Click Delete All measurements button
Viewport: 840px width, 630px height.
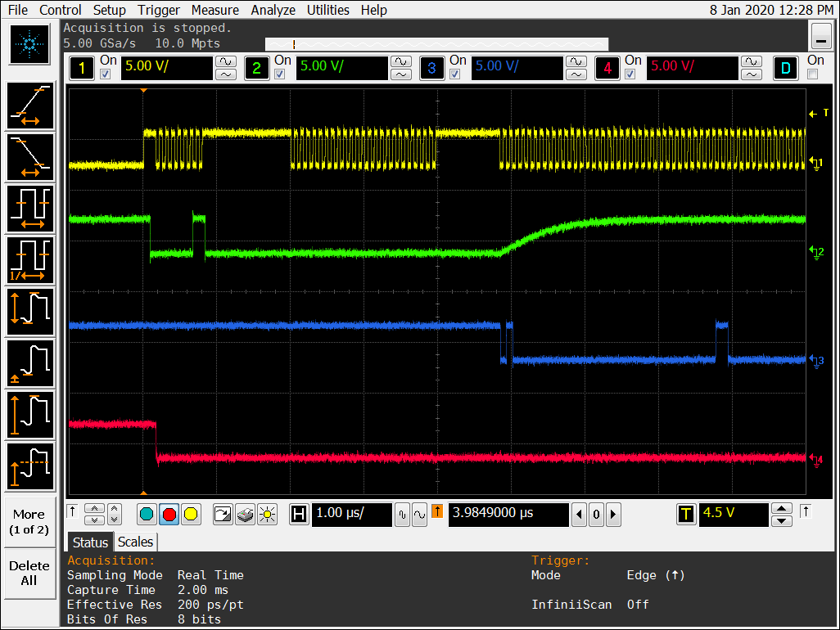tap(29, 574)
